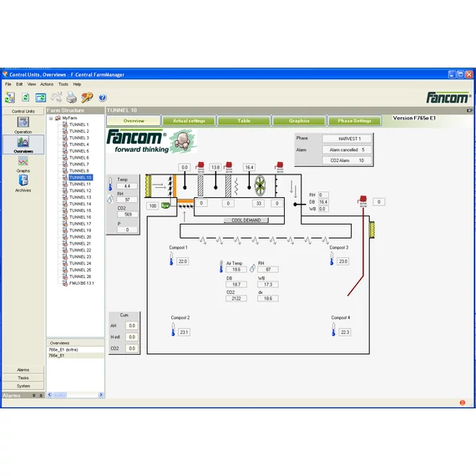Click the Tasks sidebar button

pos(23,378)
